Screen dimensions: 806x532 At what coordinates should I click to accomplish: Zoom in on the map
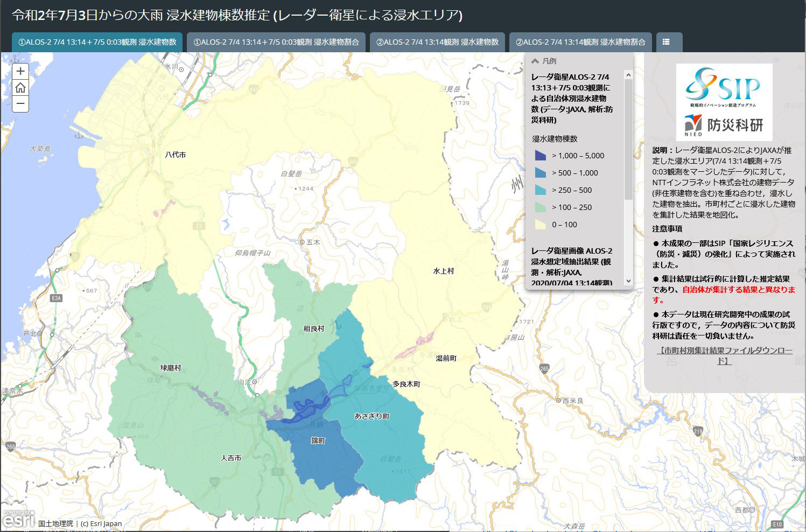[20, 71]
